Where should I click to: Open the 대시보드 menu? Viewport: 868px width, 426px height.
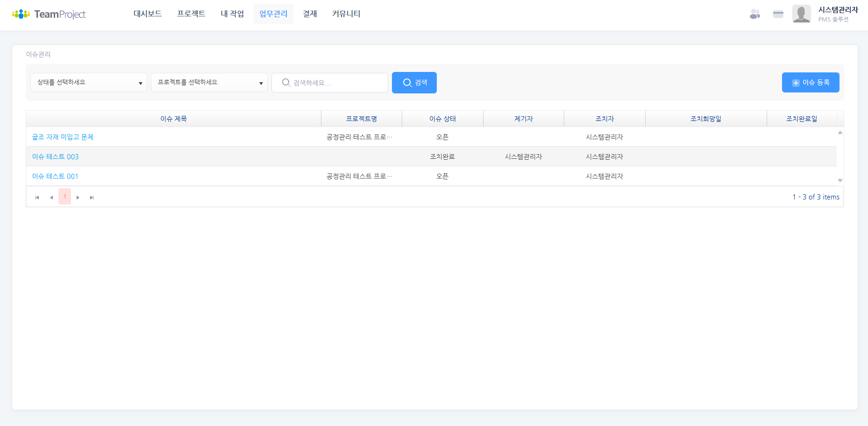pos(148,14)
